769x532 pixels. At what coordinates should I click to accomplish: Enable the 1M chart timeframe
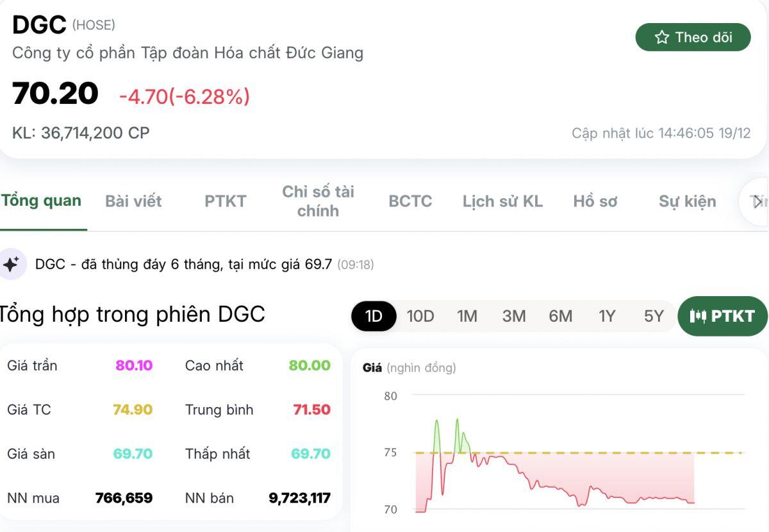[x=468, y=316]
